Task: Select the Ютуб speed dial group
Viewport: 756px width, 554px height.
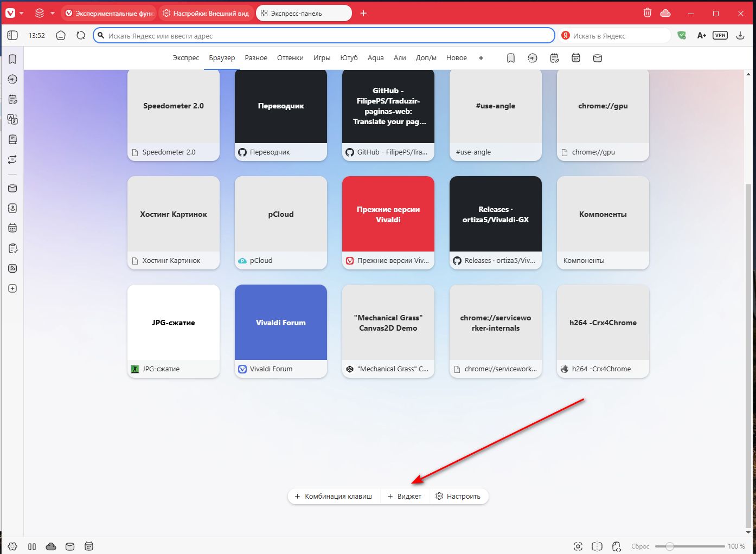Action: (x=349, y=58)
